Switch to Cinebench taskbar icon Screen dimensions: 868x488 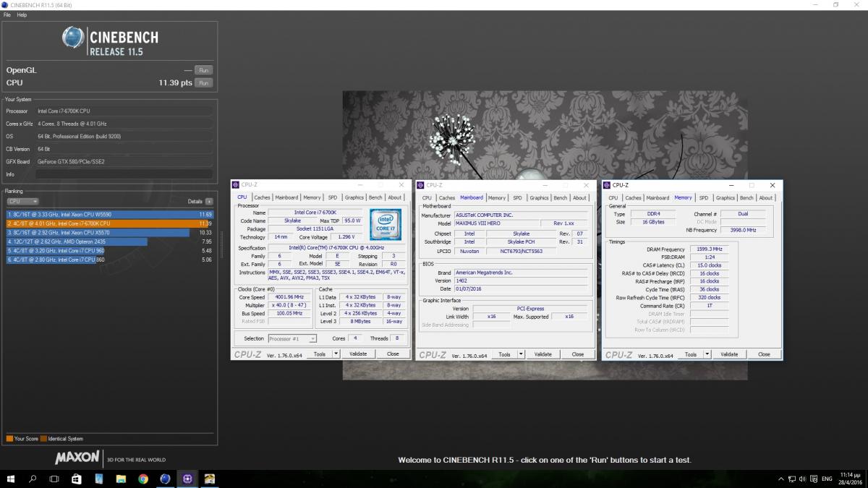coord(165,479)
